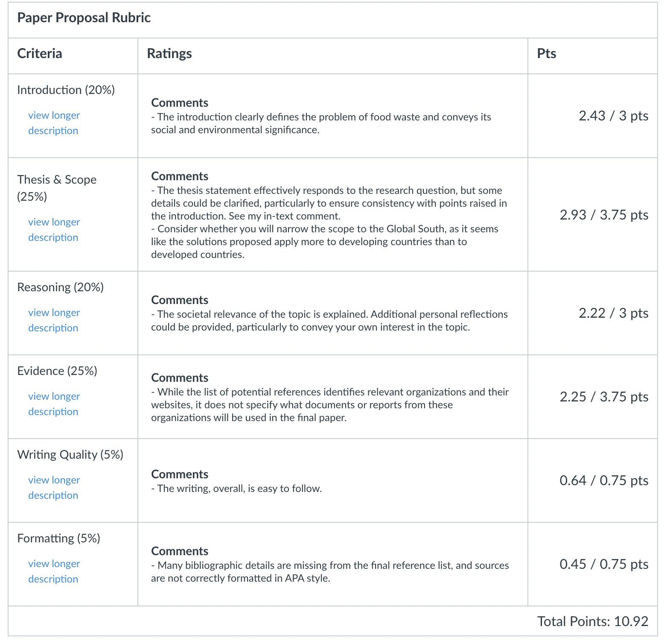Viewport: 670px width, 644px height.
Task: Select the Writing Quality score 0.64 / 0.75
Action: pyautogui.click(x=604, y=481)
